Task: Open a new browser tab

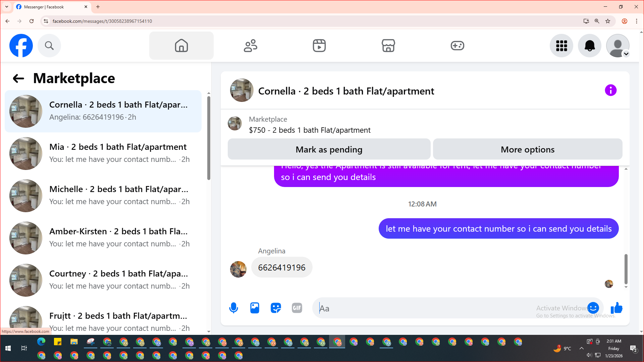Action: pyautogui.click(x=98, y=7)
